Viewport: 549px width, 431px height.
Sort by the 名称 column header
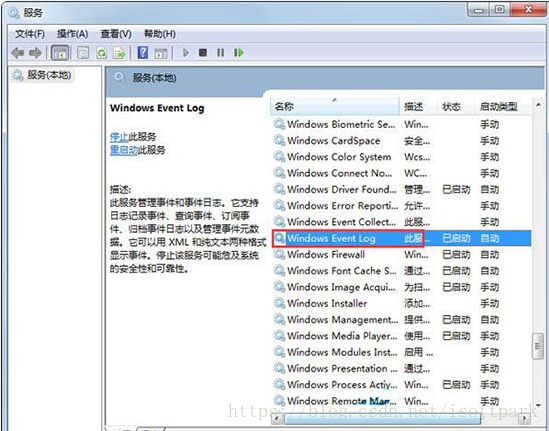pyautogui.click(x=335, y=106)
